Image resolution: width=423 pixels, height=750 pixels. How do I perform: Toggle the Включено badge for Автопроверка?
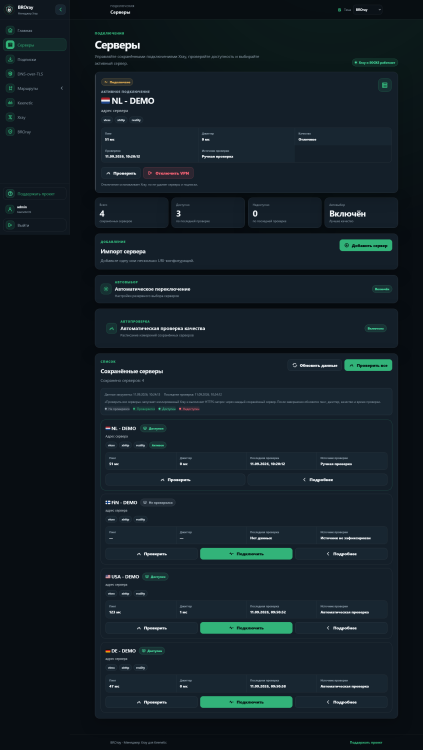pos(376,328)
